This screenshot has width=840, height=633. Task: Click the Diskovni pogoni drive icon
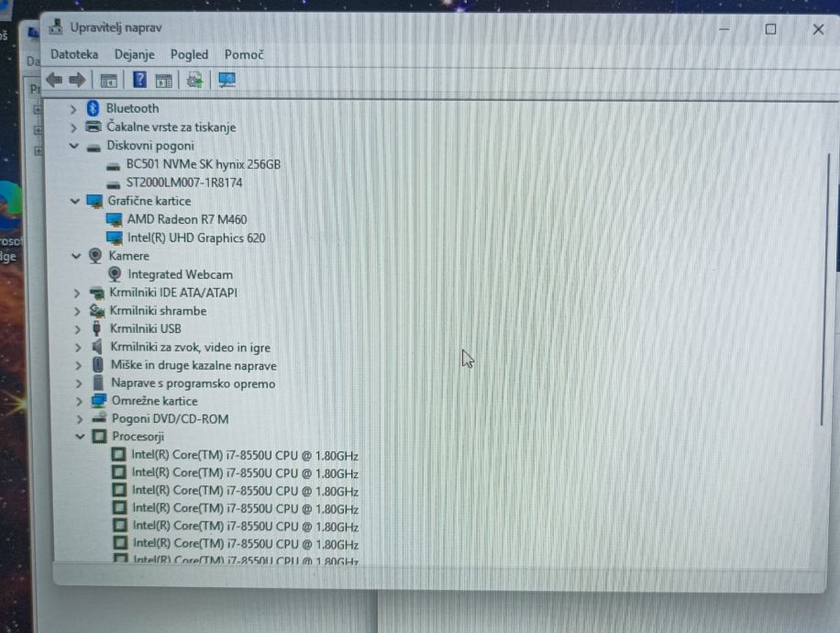[x=94, y=147]
